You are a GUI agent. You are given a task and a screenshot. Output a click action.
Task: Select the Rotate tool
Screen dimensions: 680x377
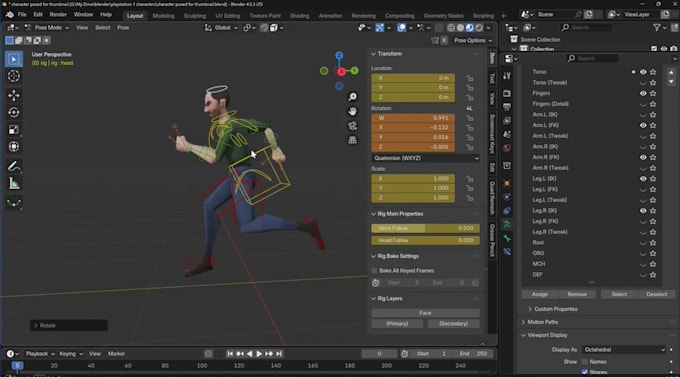(x=14, y=112)
